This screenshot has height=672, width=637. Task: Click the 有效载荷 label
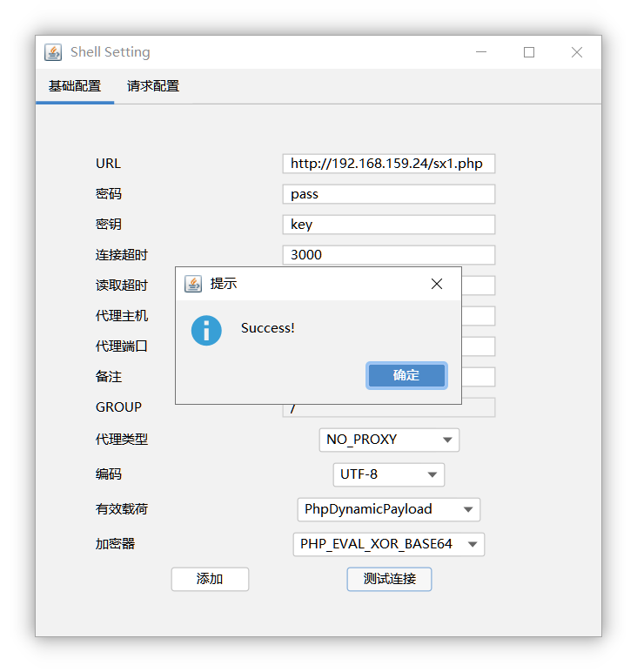(x=122, y=509)
